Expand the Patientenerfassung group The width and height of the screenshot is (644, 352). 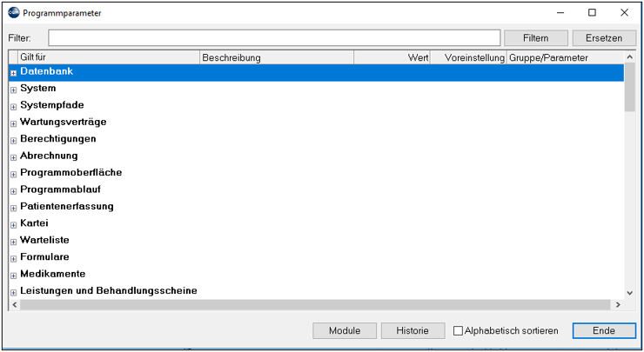pos(14,209)
